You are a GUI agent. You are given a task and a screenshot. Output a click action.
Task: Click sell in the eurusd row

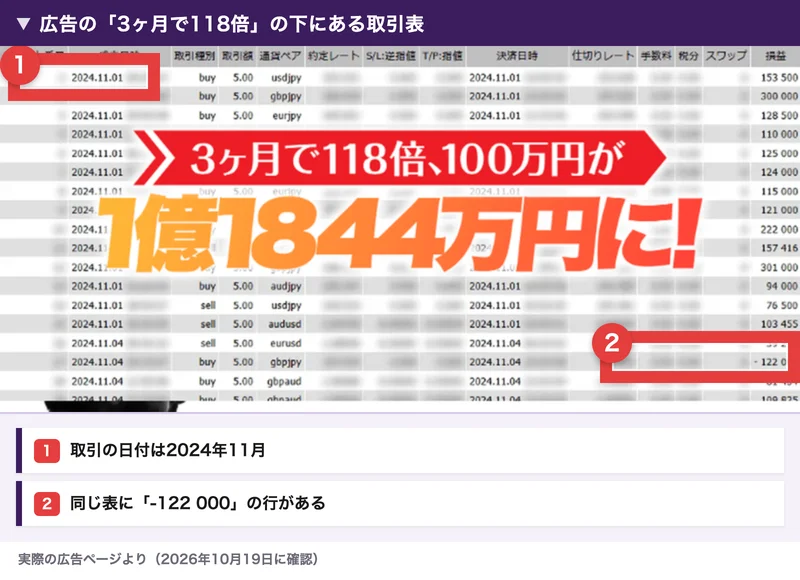208,343
